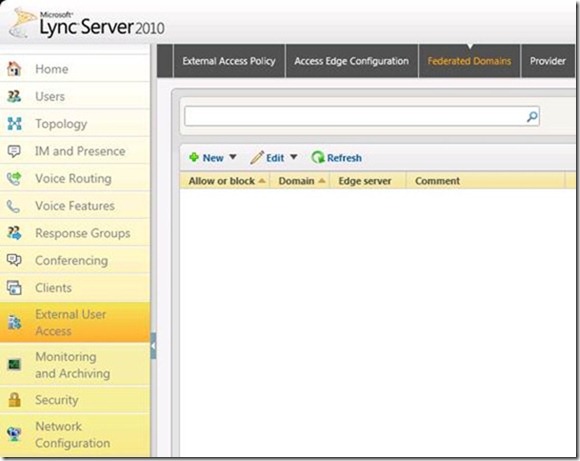Click the New button label

coord(213,158)
